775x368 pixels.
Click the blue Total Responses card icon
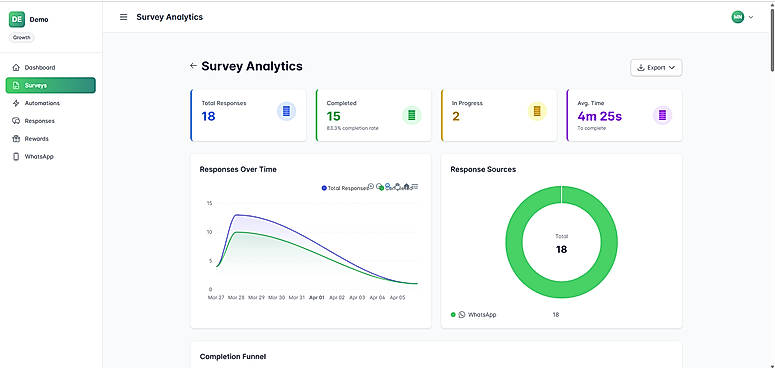[286, 112]
